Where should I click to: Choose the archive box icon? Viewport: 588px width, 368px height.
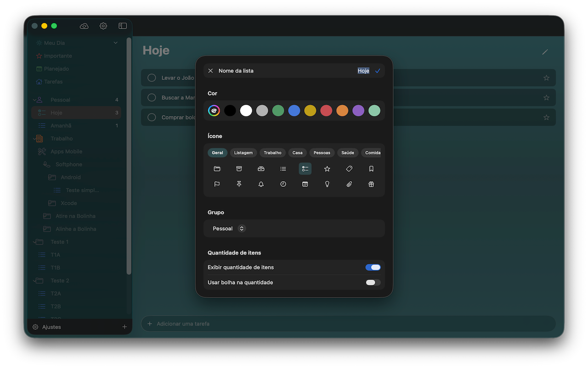[x=239, y=169]
